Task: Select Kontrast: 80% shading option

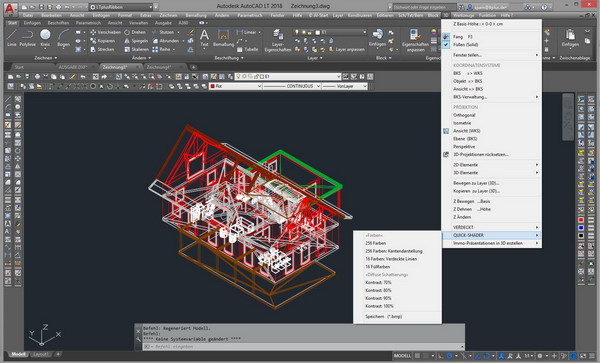Action: pyautogui.click(x=378, y=290)
